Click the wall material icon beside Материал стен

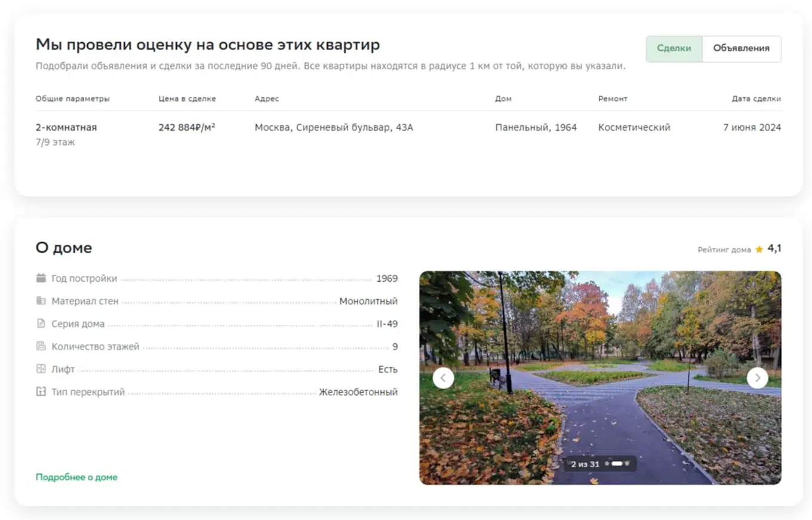point(41,301)
